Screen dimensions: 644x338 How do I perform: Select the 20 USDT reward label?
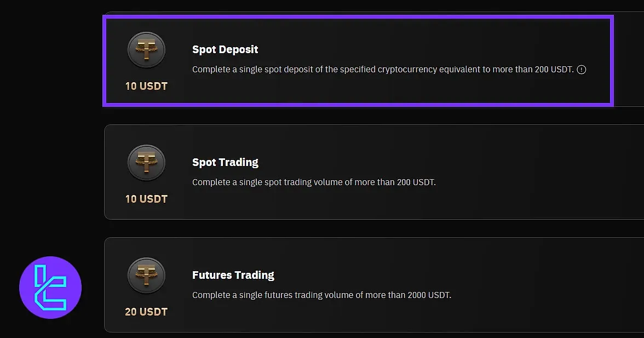pos(146,312)
